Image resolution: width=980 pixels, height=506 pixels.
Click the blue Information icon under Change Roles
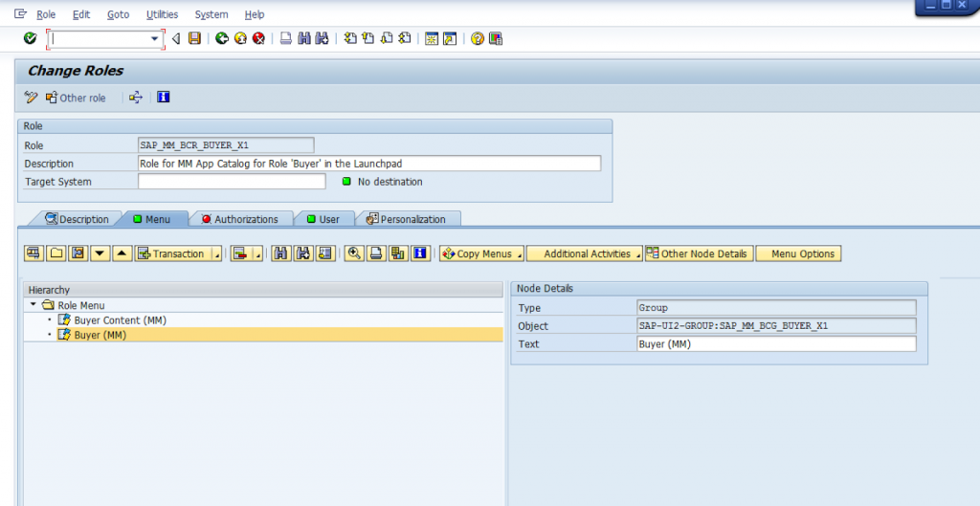163,98
